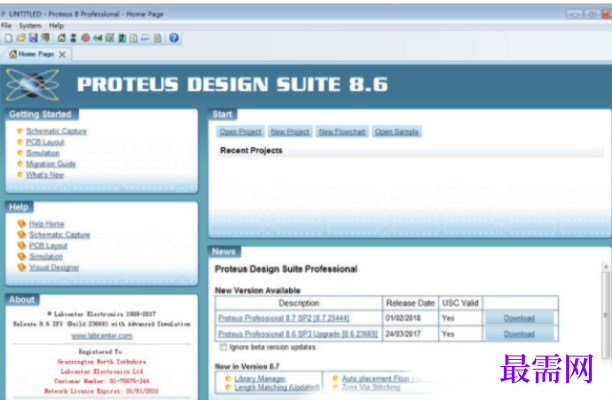Click the Open Sample button
612x400 pixels.
(x=397, y=132)
